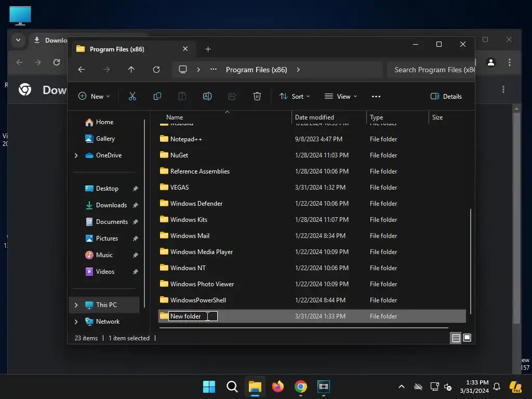Open the video editor taskbar icon
Image resolution: width=532 pixels, height=399 pixels.
pos(323,387)
